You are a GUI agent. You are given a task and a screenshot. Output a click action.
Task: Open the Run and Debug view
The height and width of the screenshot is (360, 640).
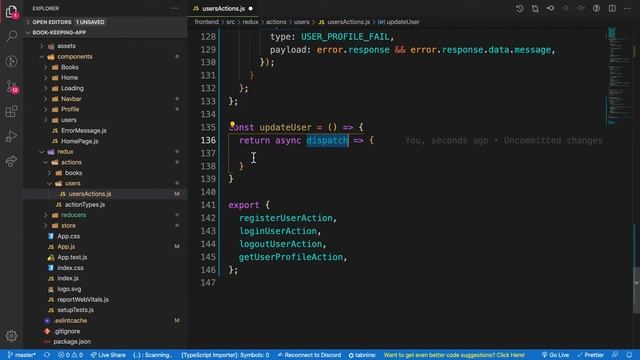pyautogui.click(x=11, y=136)
